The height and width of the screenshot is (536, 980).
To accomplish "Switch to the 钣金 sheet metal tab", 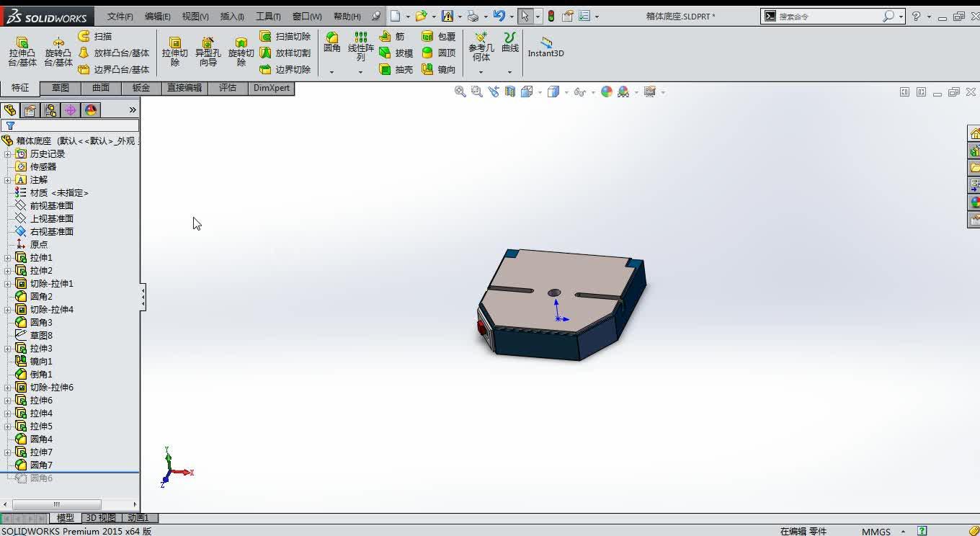I will [141, 88].
